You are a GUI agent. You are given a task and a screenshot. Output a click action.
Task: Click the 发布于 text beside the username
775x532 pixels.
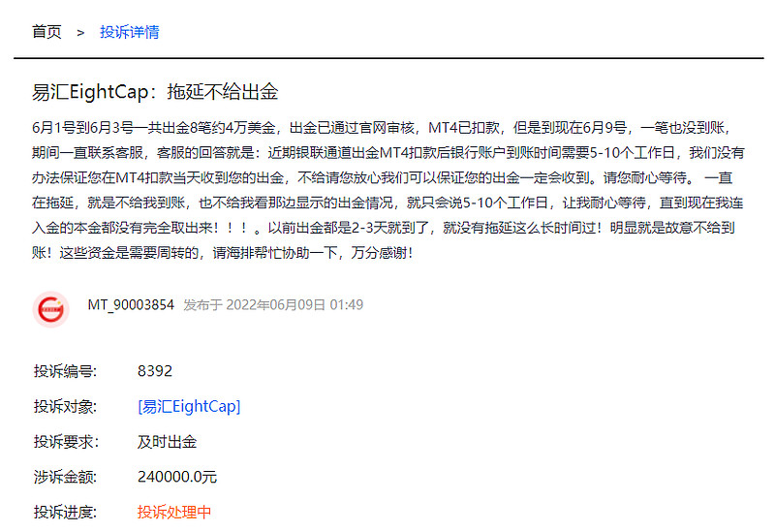pos(202,305)
